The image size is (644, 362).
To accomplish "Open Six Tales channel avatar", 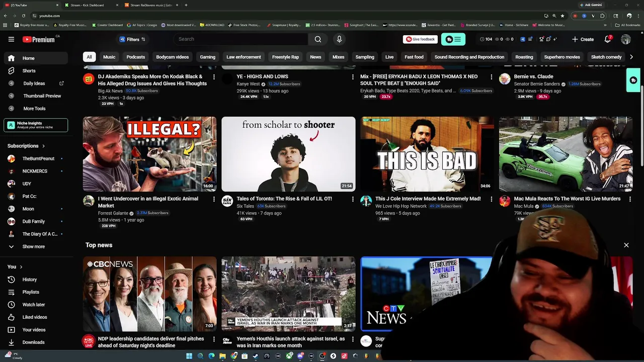I will (x=227, y=201).
